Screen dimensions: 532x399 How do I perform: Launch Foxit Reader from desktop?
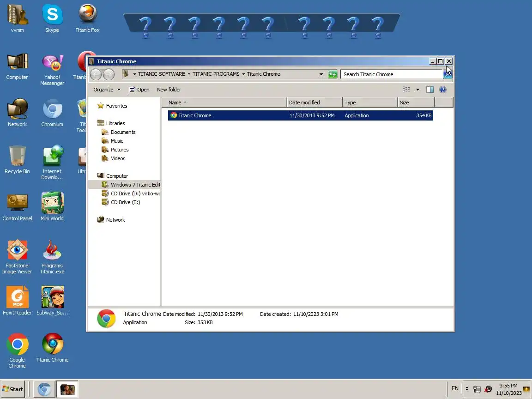coord(17,301)
